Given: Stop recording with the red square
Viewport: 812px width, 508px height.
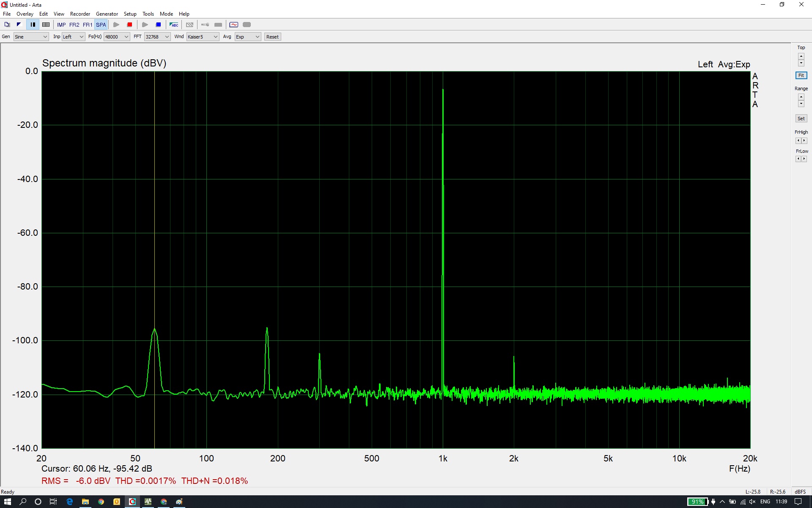Looking at the screenshot, I should coord(130,25).
